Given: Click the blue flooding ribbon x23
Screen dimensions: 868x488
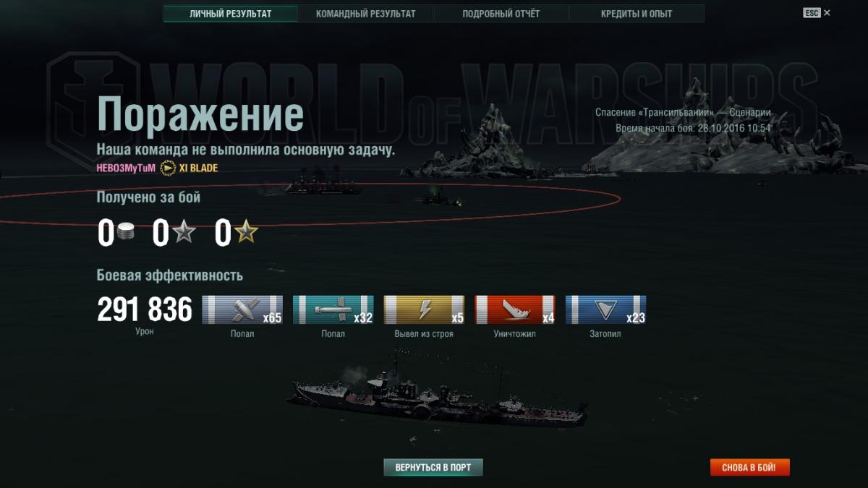Looking at the screenshot, I should [x=606, y=309].
